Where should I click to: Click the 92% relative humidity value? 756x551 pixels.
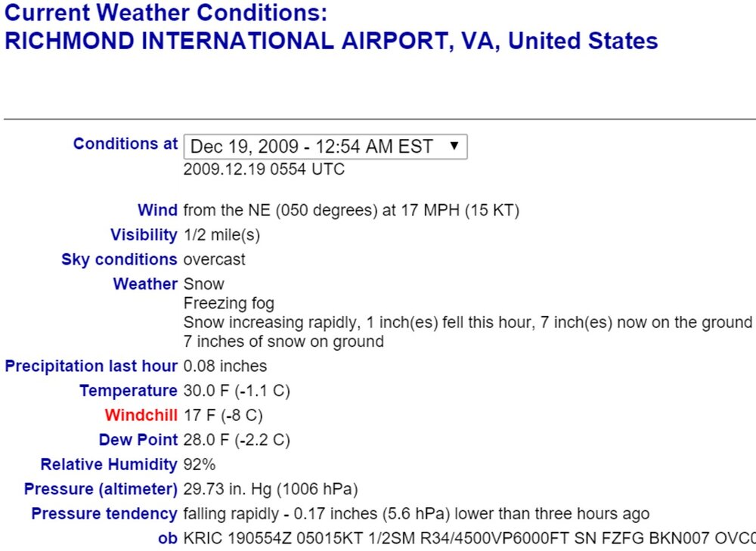click(x=199, y=464)
